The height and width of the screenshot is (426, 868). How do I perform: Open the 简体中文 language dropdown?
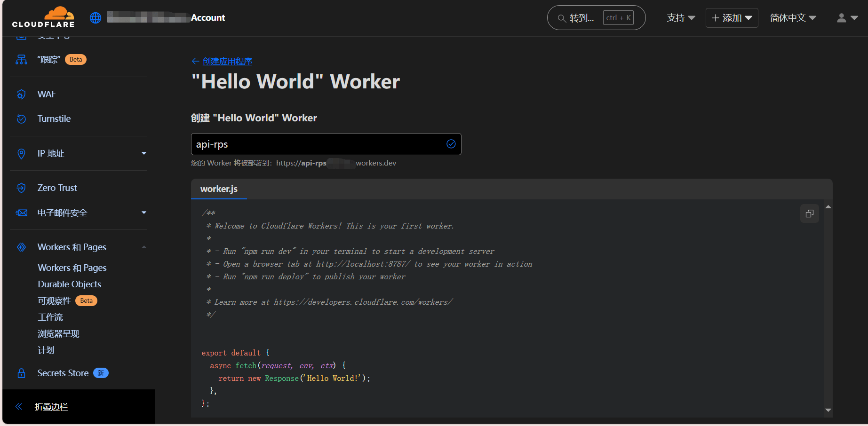pyautogui.click(x=793, y=18)
